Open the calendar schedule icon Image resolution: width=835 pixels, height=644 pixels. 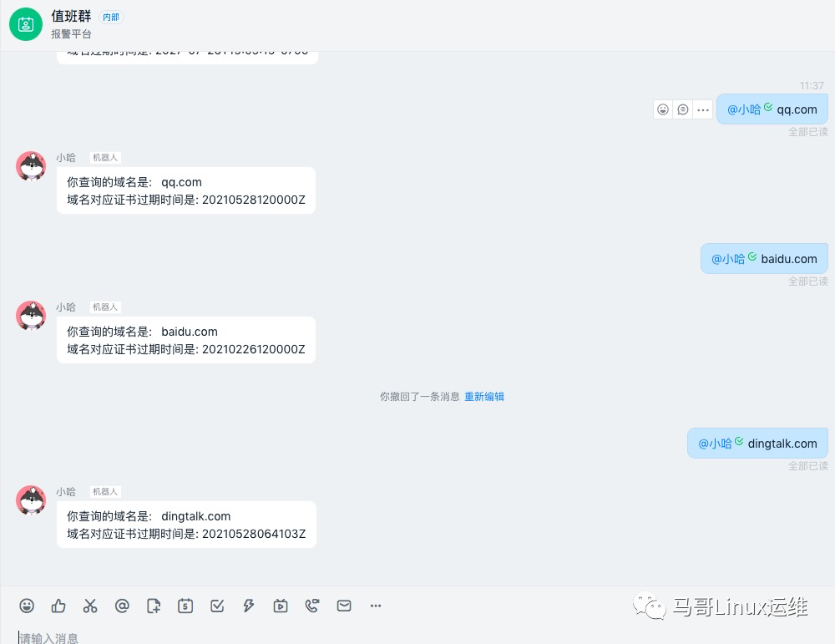(x=185, y=606)
